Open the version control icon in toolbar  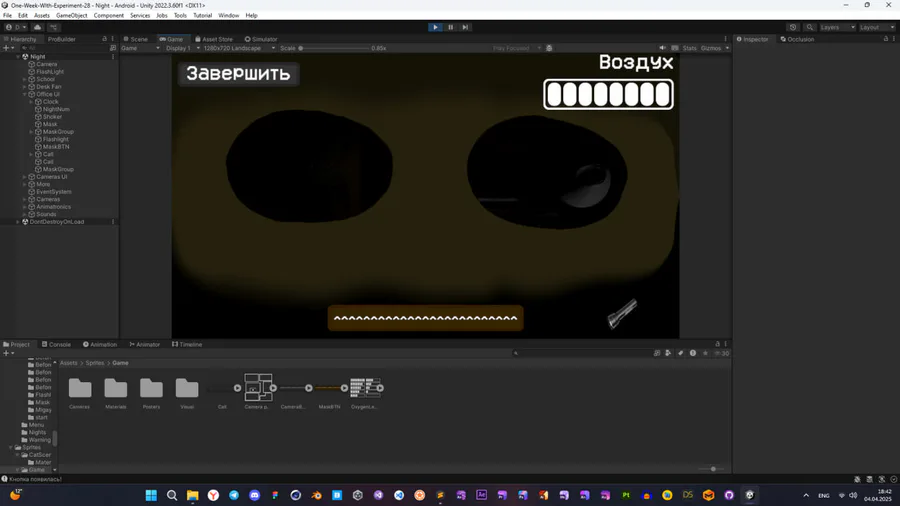point(53,27)
